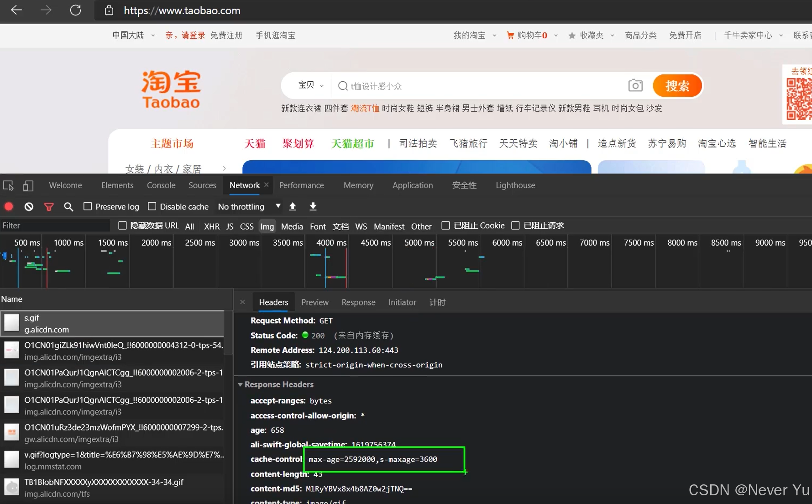Expand the 女装 / 内衣 / 家居 category arrow
Image resolution: width=812 pixels, height=504 pixels.
224,168
